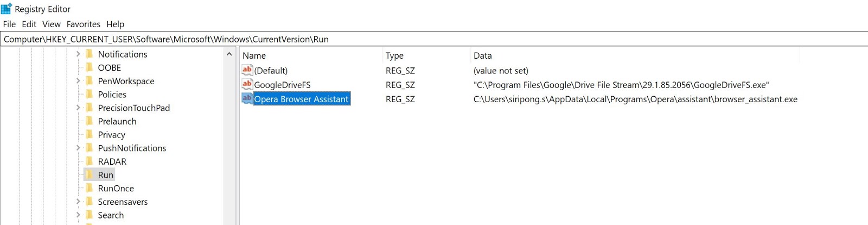Click the Policies folder icon

click(90, 94)
